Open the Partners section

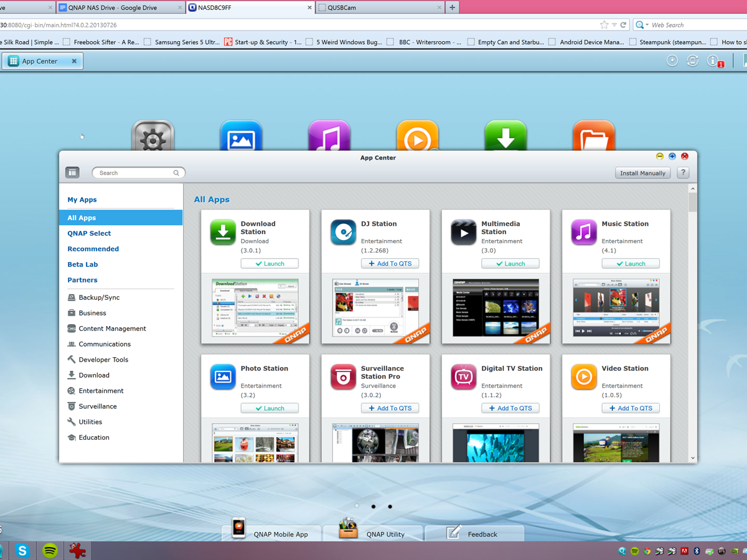pyautogui.click(x=82, y=280)
